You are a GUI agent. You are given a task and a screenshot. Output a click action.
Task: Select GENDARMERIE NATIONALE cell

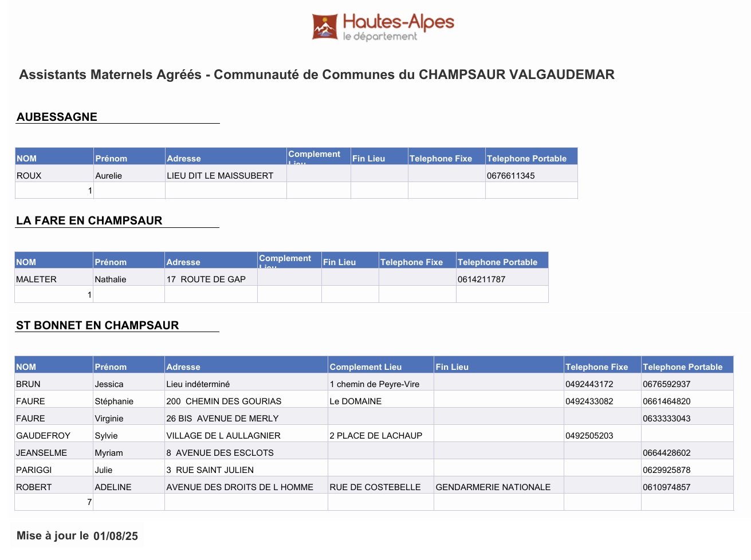pos(493,487)
